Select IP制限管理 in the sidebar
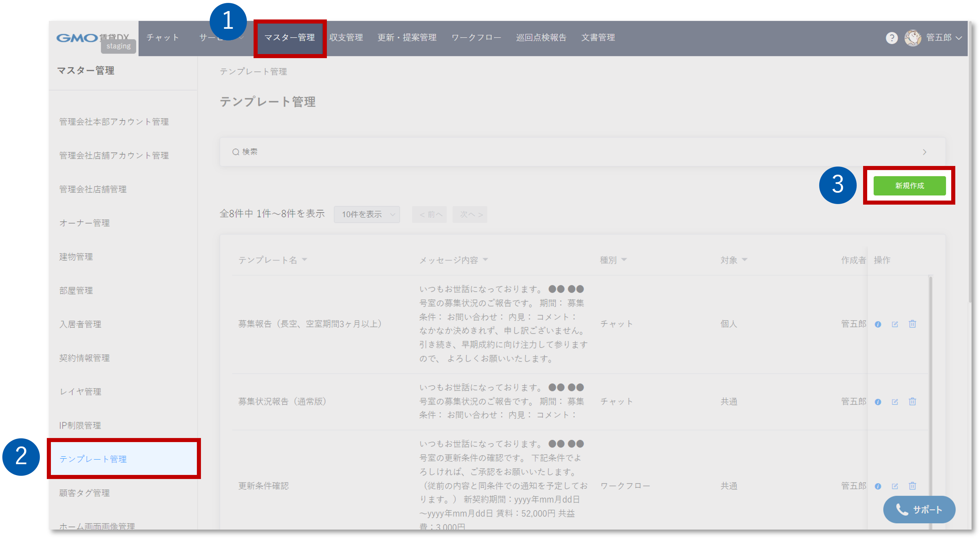 [x=80, y=425]
